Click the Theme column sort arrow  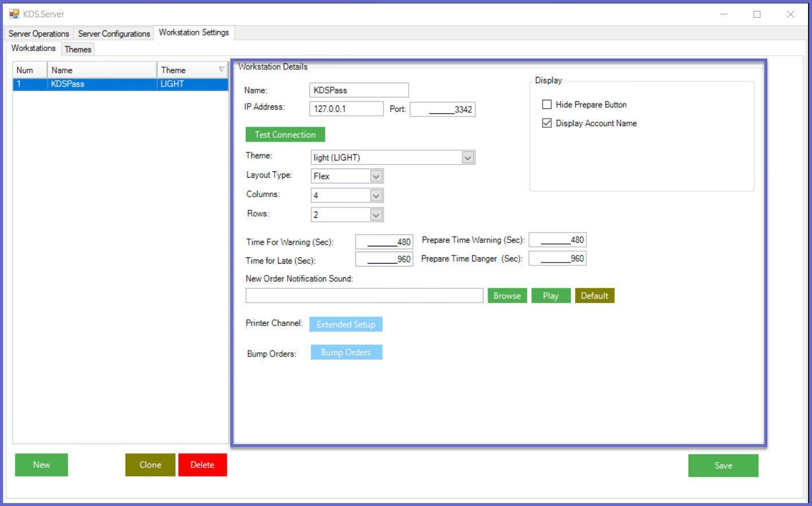(221, 70)
